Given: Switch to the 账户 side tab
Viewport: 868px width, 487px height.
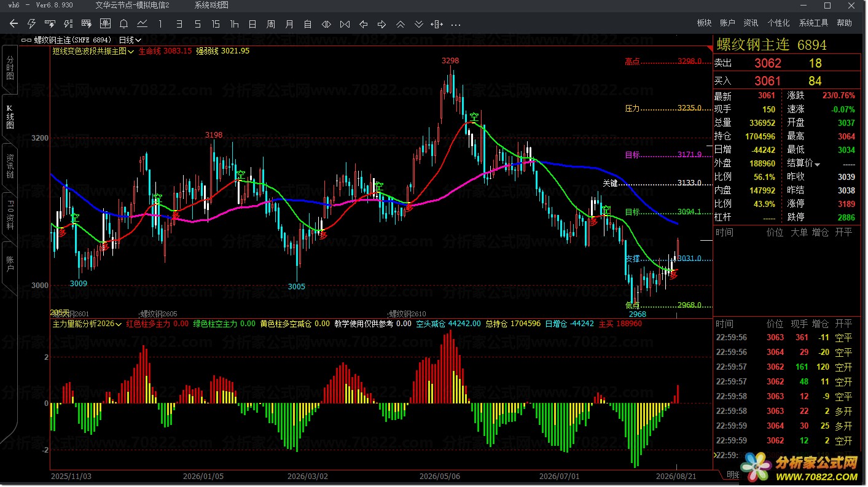Looking at the screenshot, I should [10, 264].
